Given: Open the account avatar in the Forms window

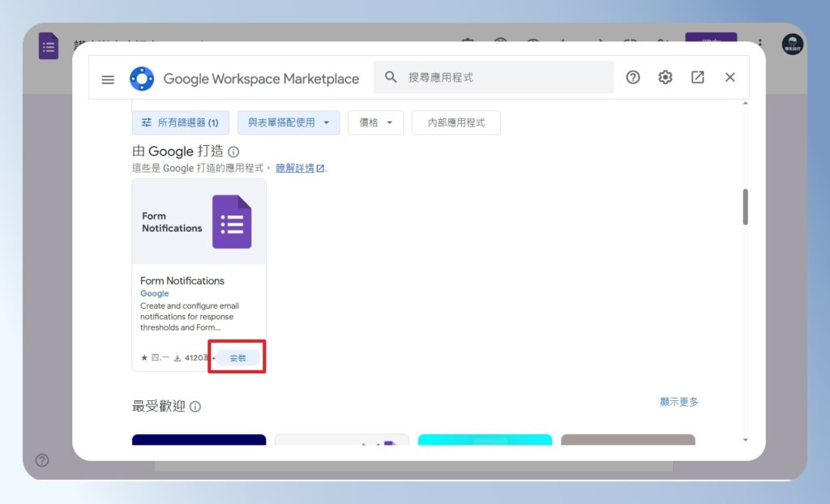Looking at the screenshot, I should [793, 45].
